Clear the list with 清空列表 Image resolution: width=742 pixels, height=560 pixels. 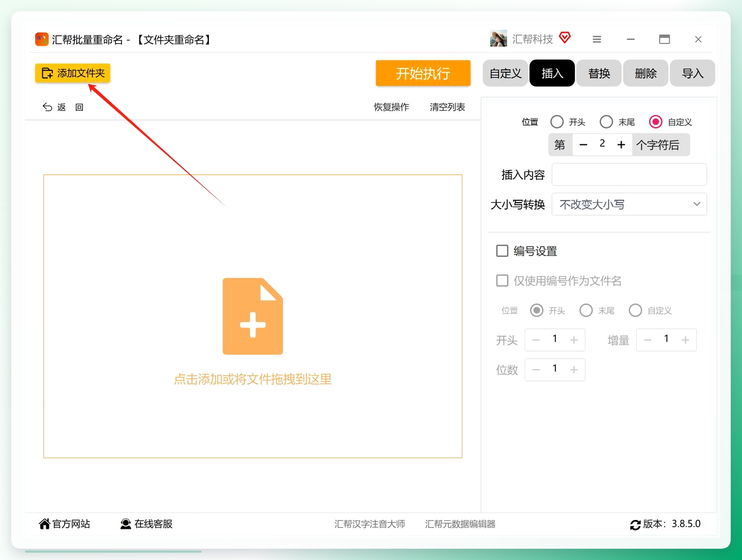(x=447, y=107)
